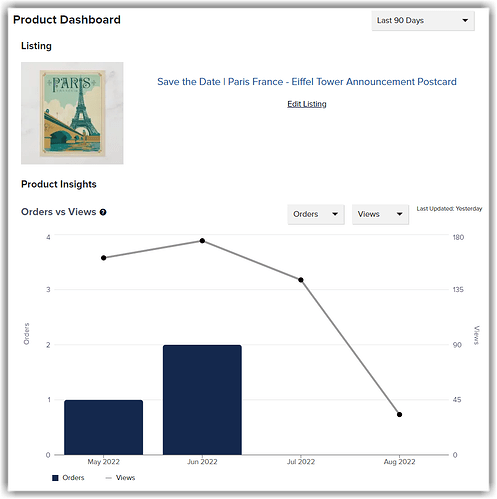Click the Paris postcard thumbnail image

tap(72, 113)
